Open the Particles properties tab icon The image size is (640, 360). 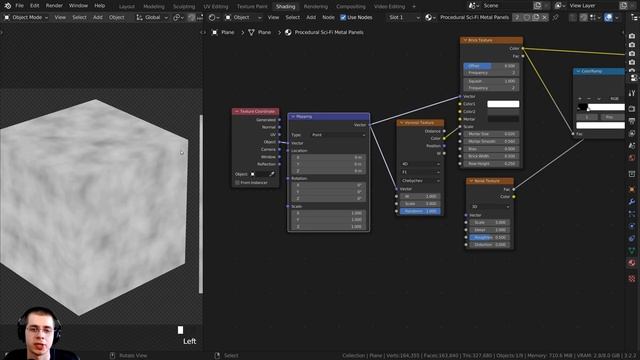coord(632,214)
